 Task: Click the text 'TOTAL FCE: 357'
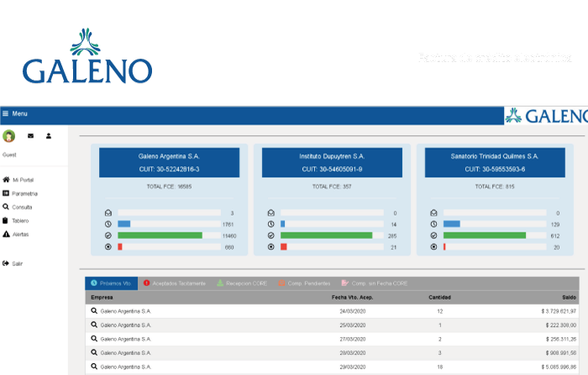pos(332,186)
